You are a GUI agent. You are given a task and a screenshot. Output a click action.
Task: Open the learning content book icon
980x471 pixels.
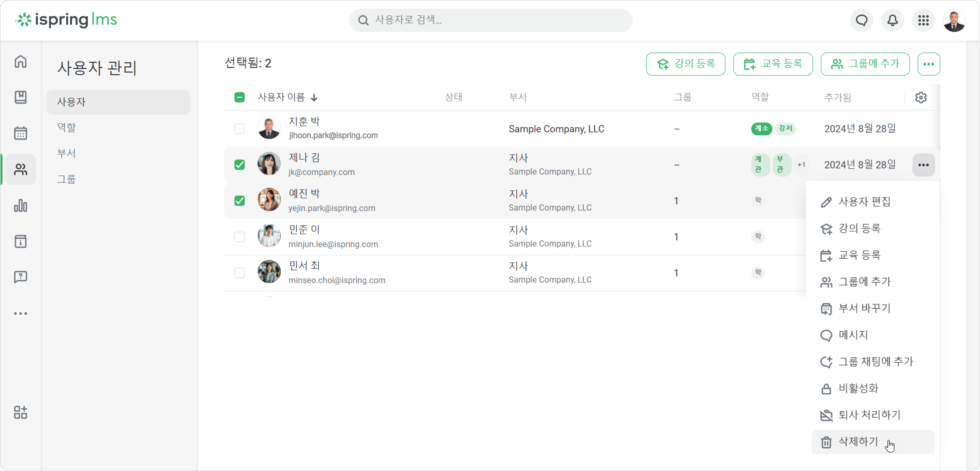tap(20, 97)
